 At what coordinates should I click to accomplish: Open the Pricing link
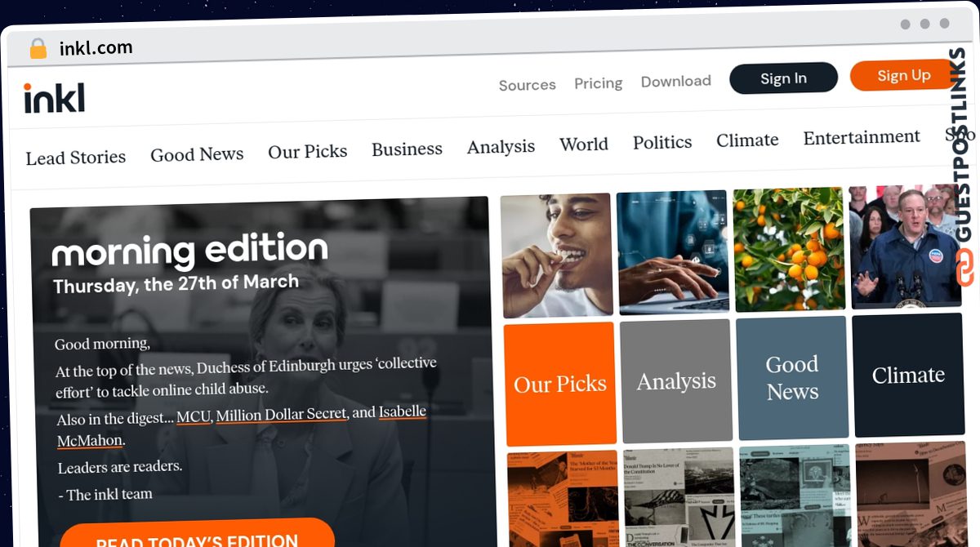click(x=598, y=83)
